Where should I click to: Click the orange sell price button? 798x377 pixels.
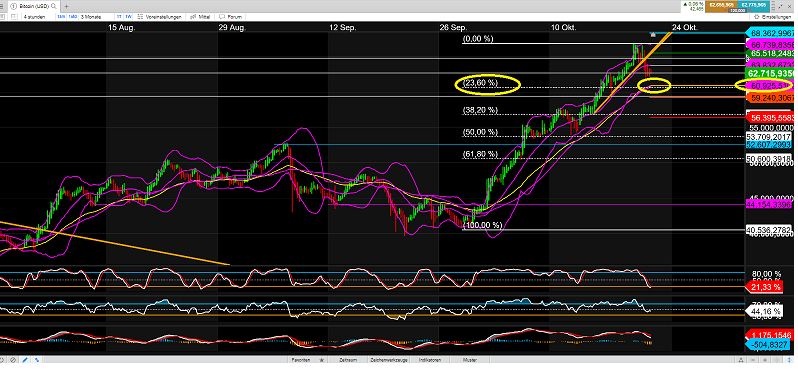point(721,7)
